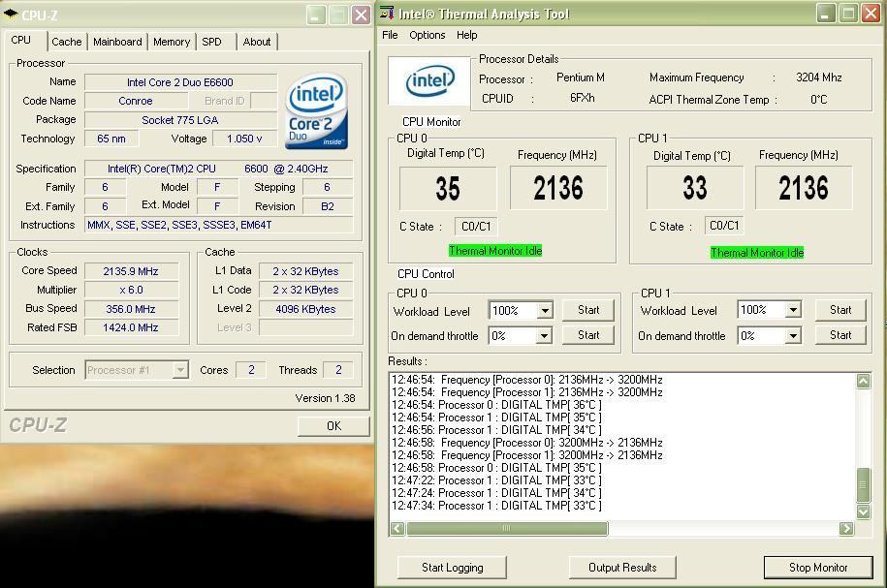Screen dimensions: 887x588
Task: Minimize the Intel Thermal Analysis Tool window
Action: [826, 13]
